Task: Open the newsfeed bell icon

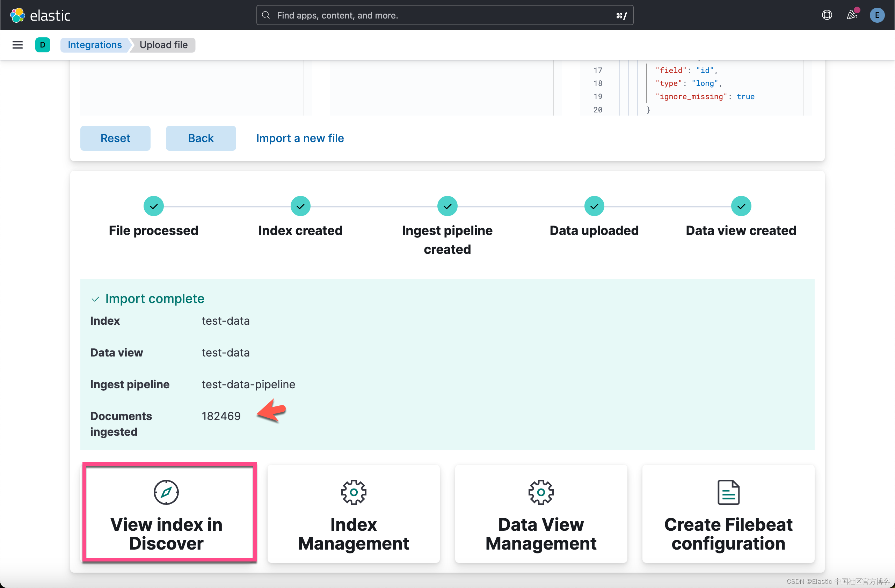Action: [x=852, y=15]
